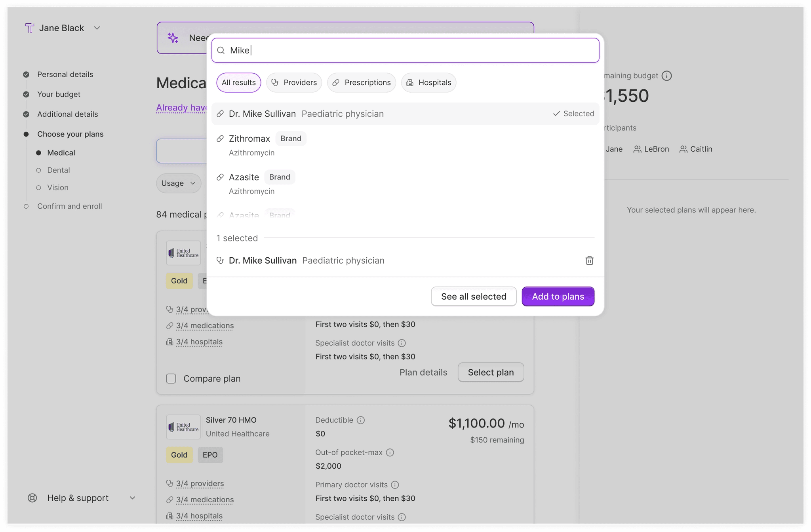Click the Gold badge on first plan card
The image size is (811, 532).
click(179, 281)
